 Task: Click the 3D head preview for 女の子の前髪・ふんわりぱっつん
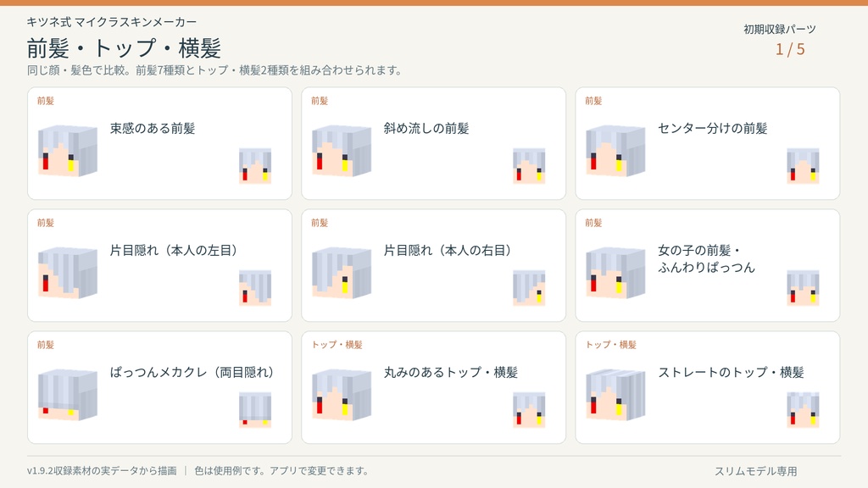coord(615,273)
